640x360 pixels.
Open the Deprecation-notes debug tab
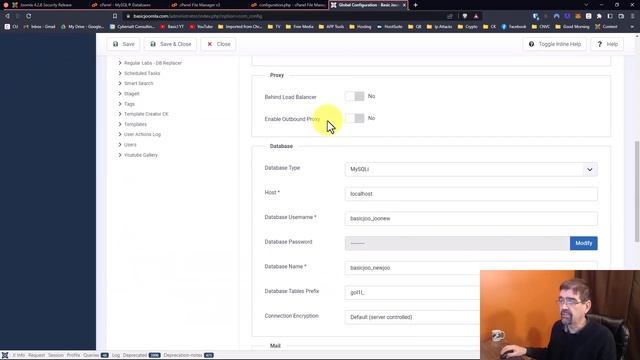point(188,355)
